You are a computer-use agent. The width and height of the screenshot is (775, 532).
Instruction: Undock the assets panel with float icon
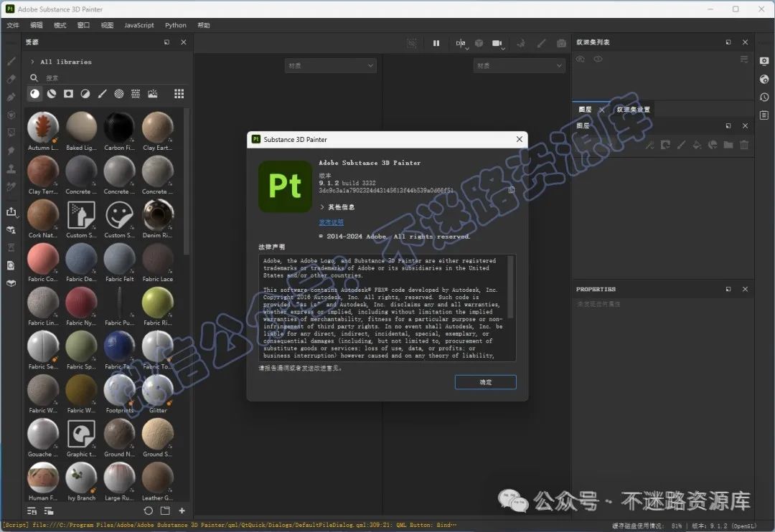click(166, 42)
